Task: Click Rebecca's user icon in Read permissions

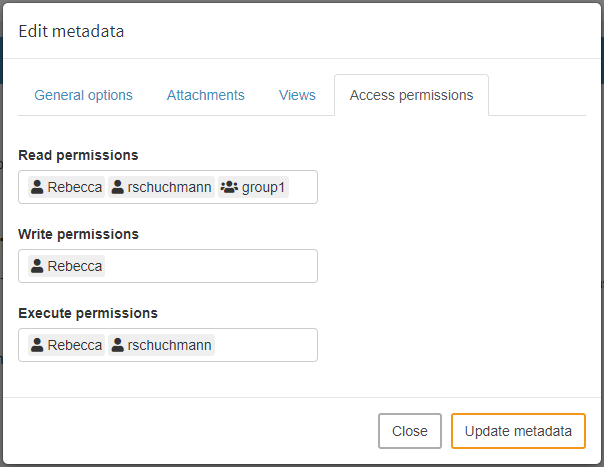Action: point(37,187)
